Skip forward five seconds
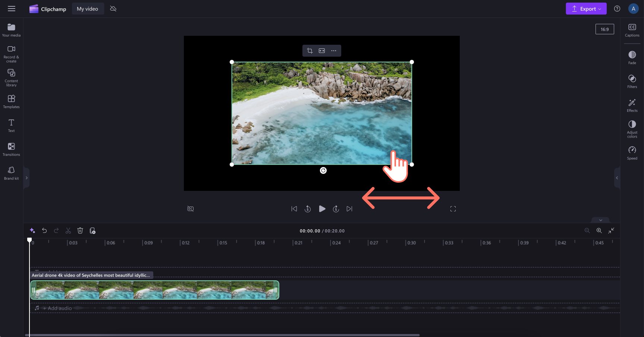This screenshot has width=644, height=337. (x=336, y=209)
